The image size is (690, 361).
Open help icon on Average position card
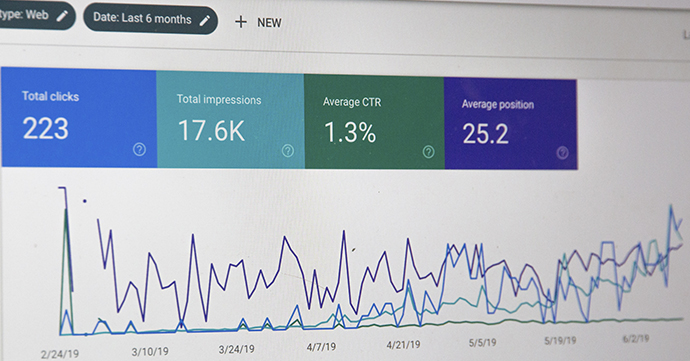coord(562,153)
